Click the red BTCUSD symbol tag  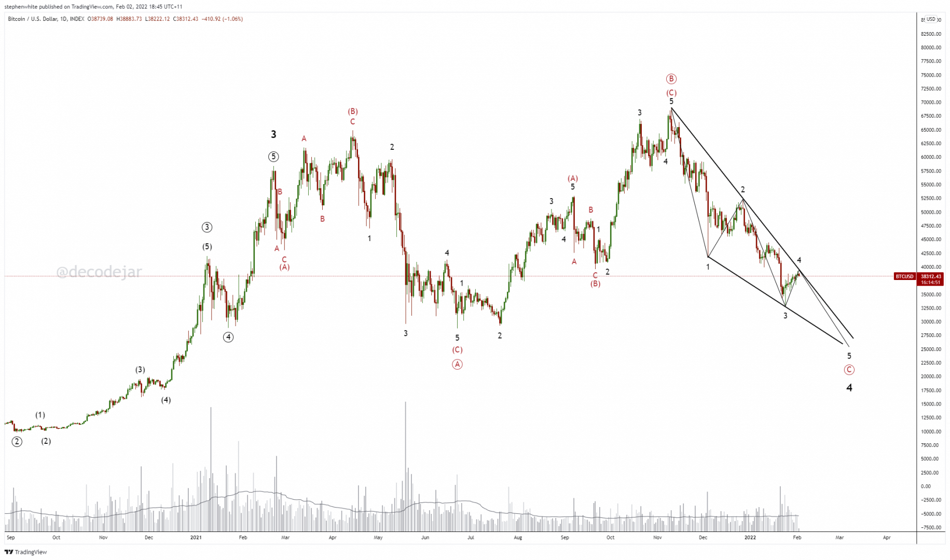[x=904, y=276]
